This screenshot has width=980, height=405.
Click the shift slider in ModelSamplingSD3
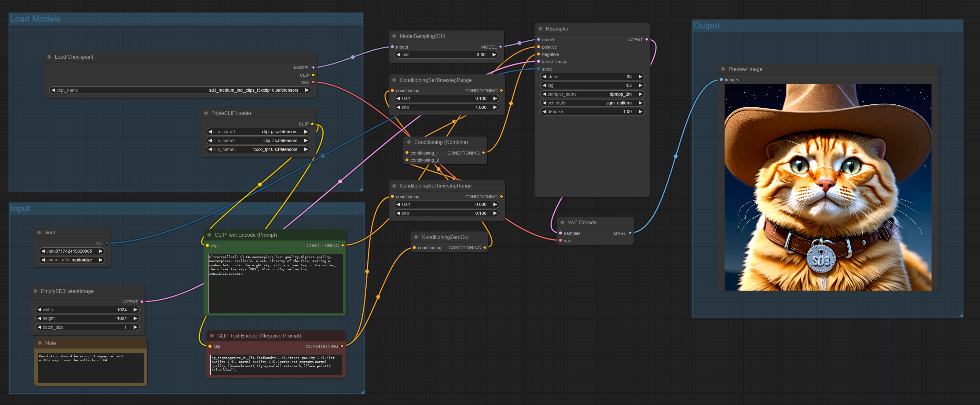point(446,55)
